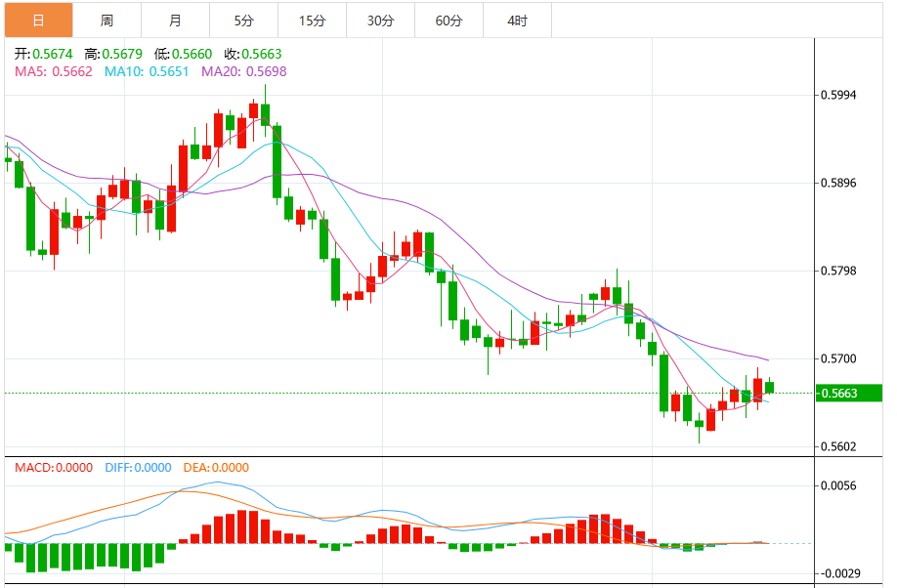This screenshot has height=588, width=897.
Task: Open the 60分 timeframe tab
Action: click(x=449, y=21)
